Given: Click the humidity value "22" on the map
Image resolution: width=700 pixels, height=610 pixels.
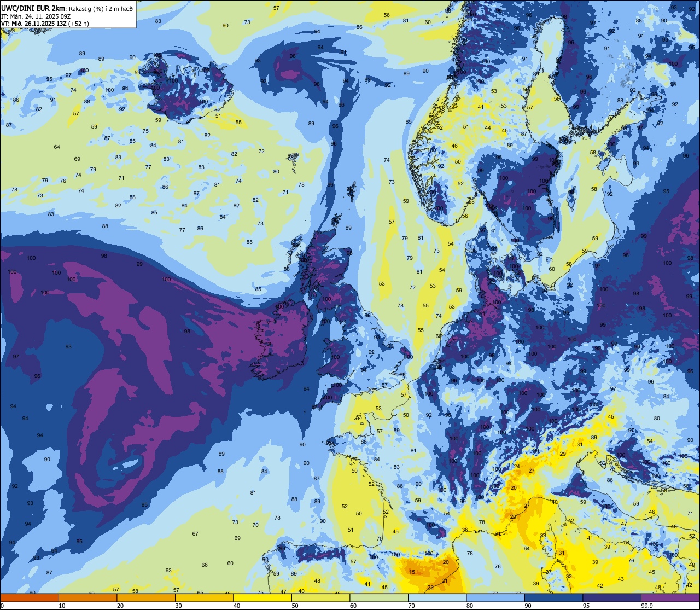Looking at the screenshot, I should (431, 587).
